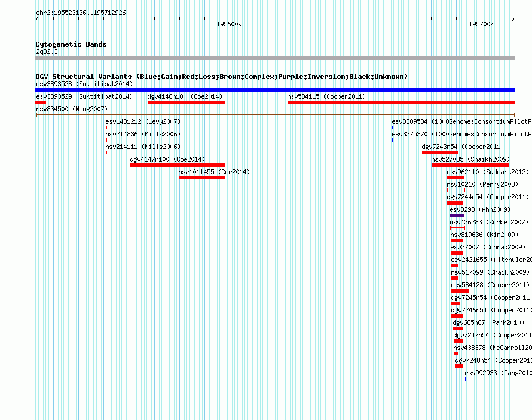Click the DGV Structural Variants track title
532x420 pixels.
click(221, 77)
